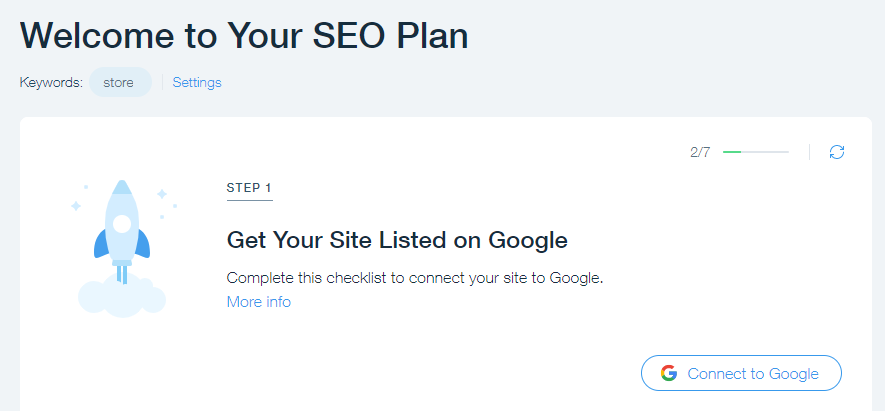This screenshot has width=885, height=411.
Task: Click the green filled part of the progress bar
Action: point(732,152)
